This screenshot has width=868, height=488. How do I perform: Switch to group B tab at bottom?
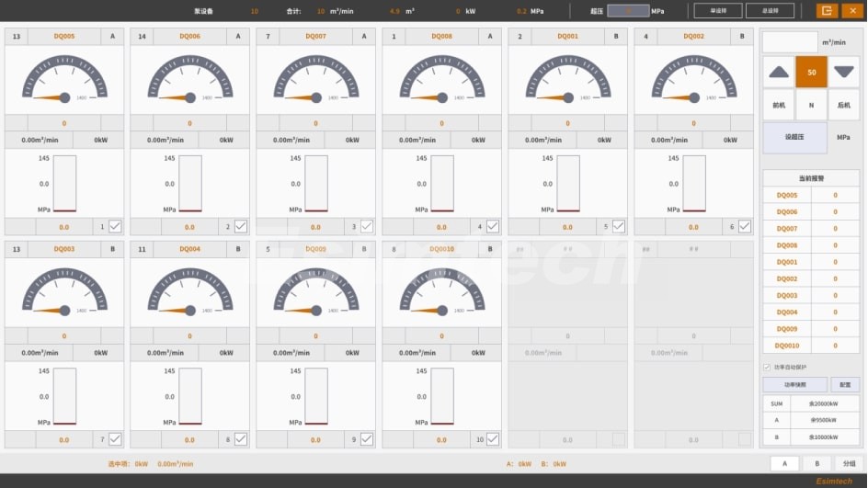(x=817, y=463)
